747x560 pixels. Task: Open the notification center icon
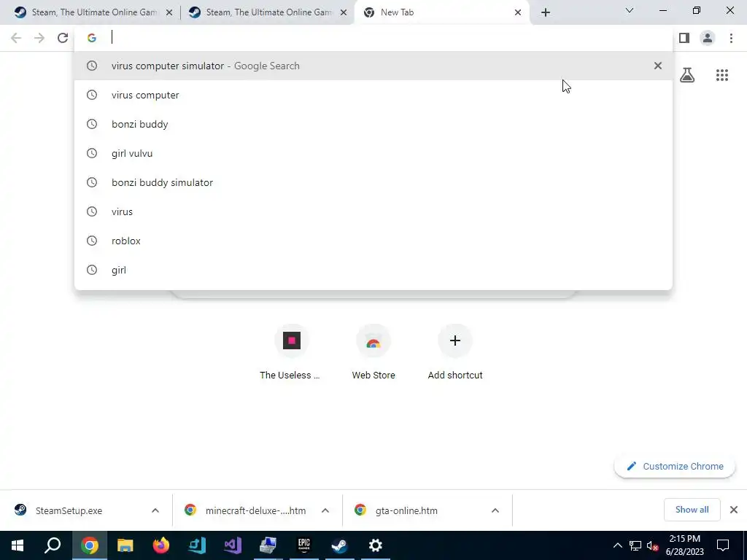click(723, 545)
